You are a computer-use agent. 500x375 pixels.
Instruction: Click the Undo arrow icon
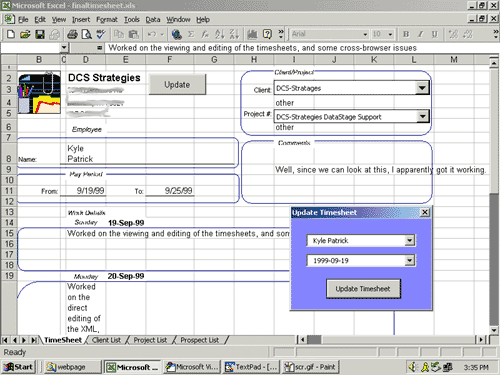tap(152, 34)
